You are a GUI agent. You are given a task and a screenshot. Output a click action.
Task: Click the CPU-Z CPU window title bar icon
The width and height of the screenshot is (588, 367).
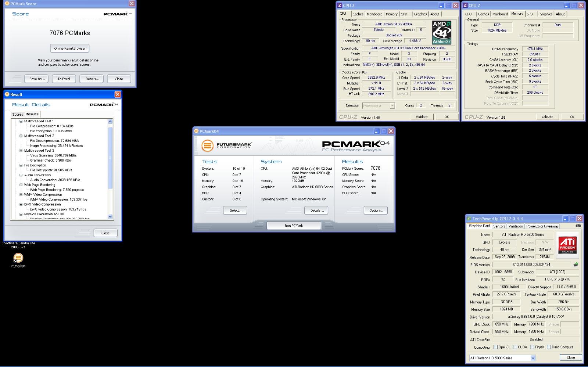coord(340,6)
